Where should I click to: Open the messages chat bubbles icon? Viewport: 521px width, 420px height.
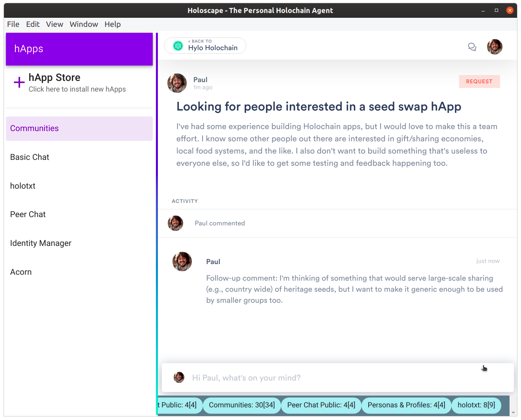pyautogui.click(x=472, y=47)
